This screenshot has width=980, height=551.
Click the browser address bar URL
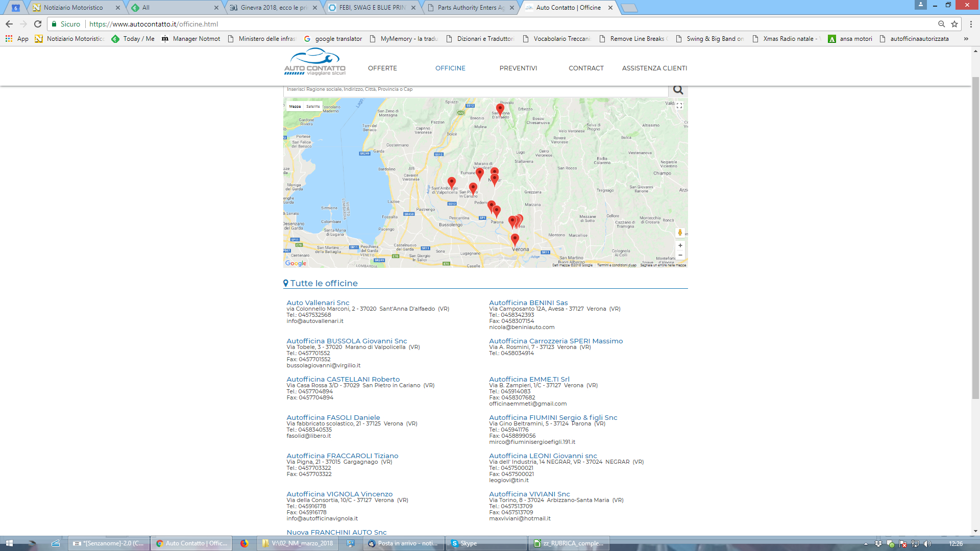[x=154, y=24]
